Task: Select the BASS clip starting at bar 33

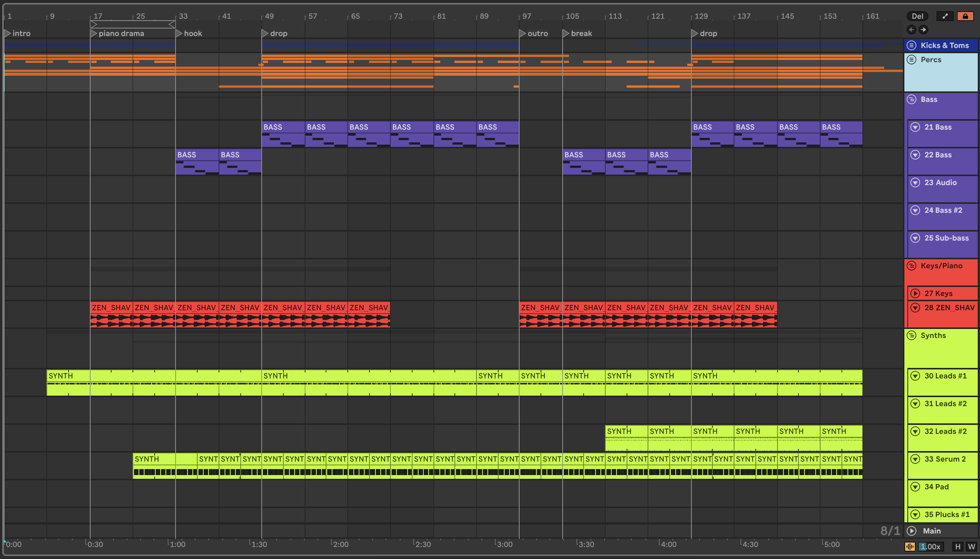Action: [197, 161]
